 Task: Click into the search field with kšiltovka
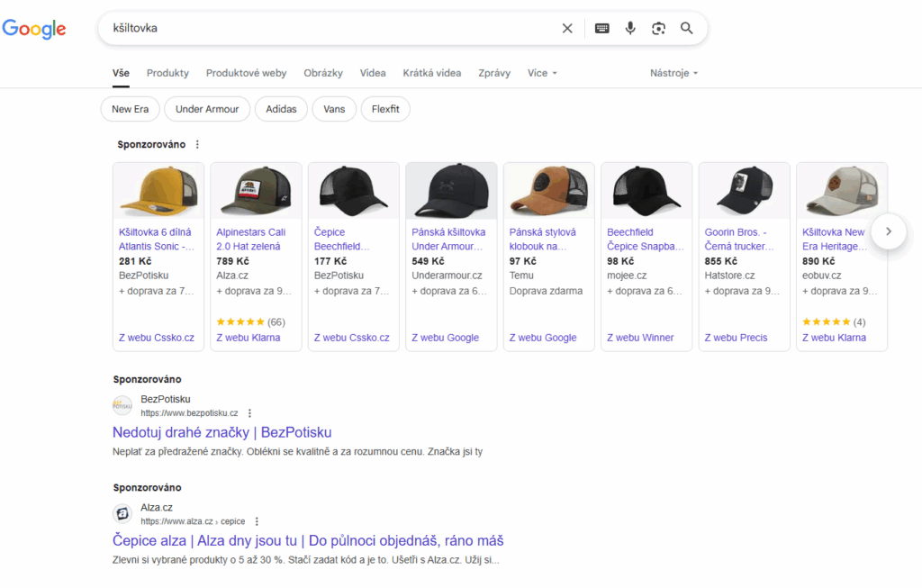[x=324, y=28]
